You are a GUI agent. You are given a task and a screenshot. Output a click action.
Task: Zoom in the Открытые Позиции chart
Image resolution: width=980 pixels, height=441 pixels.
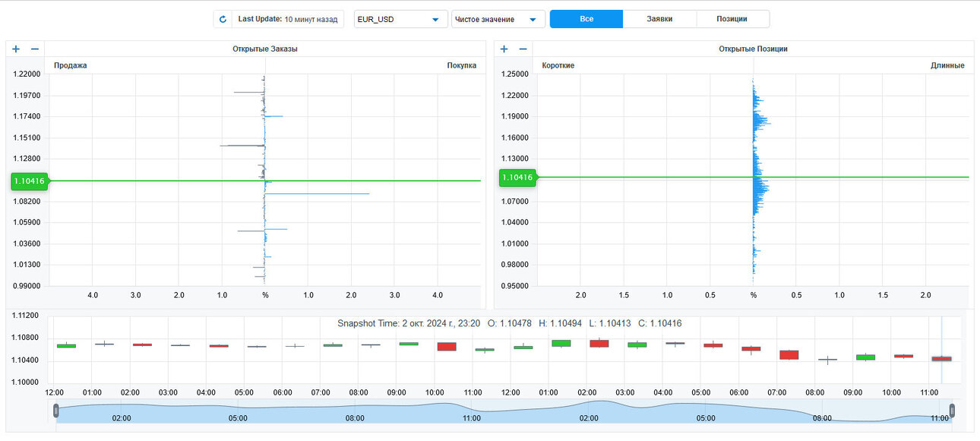tap(504, 49)
